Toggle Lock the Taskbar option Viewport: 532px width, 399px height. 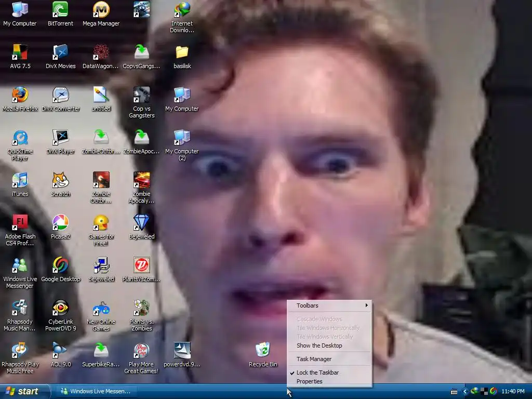point(329,373)
